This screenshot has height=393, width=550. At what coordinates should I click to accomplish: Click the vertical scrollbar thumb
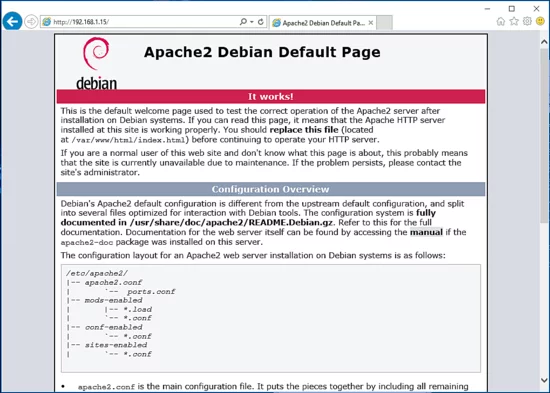tap(544, 135)
